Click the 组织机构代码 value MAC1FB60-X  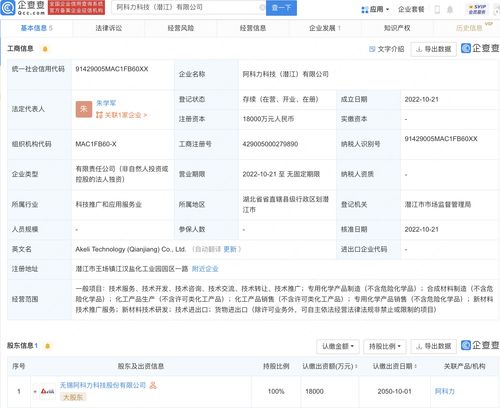point(96,144)
